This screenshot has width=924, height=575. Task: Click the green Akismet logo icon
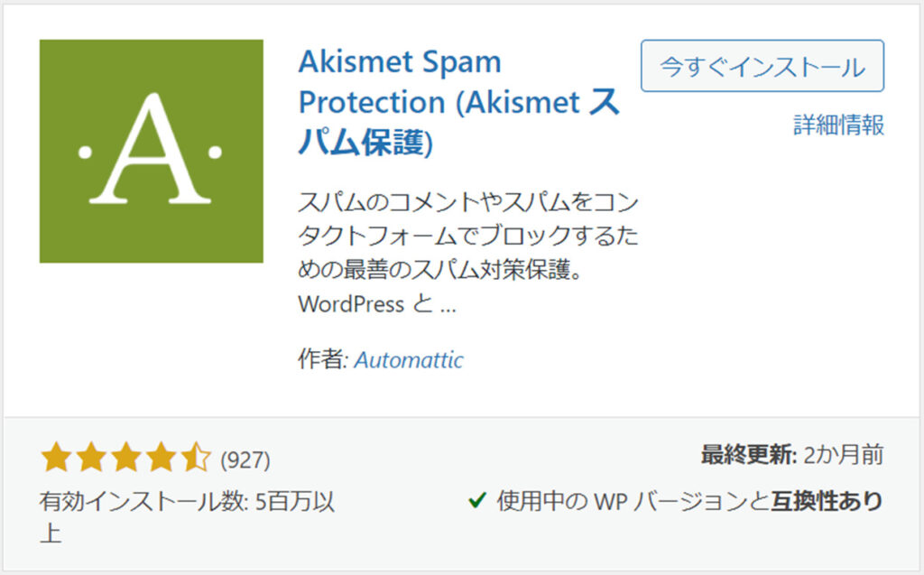(151, 151)
